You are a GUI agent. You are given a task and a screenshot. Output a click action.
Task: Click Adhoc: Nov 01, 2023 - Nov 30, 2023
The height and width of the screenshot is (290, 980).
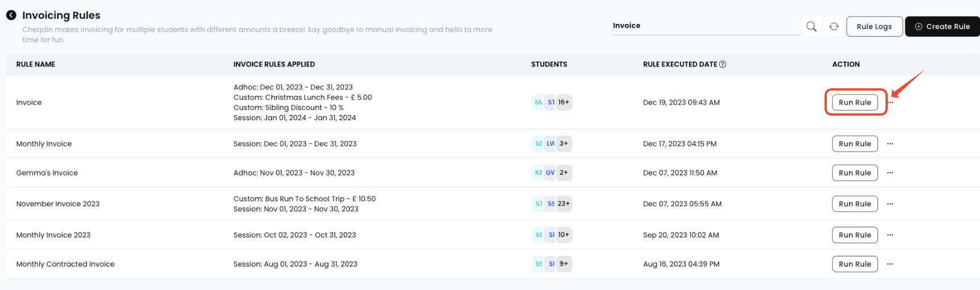(x=294, y=173)
